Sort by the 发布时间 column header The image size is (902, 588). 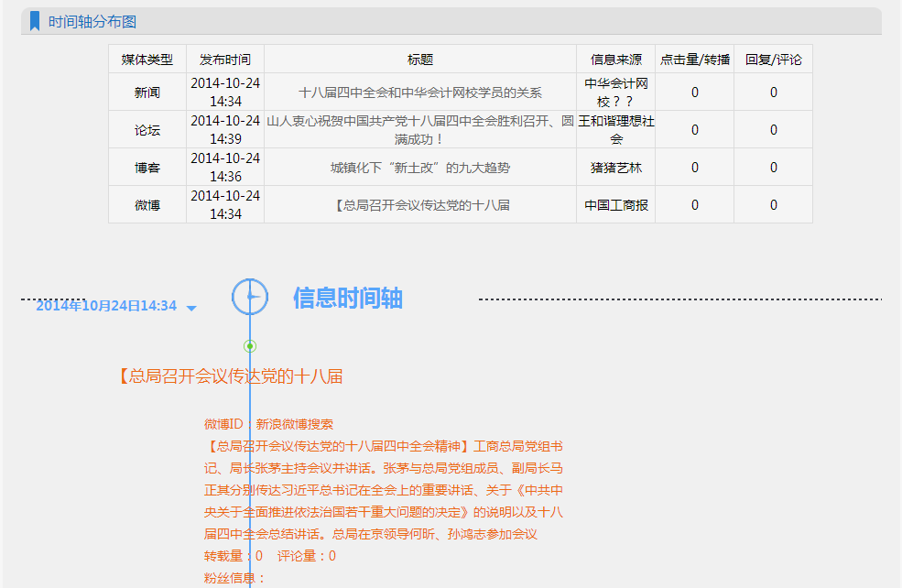225,60
